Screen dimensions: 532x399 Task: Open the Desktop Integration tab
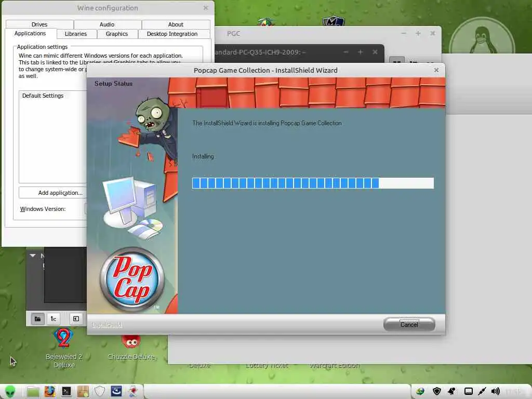point(172,34)
